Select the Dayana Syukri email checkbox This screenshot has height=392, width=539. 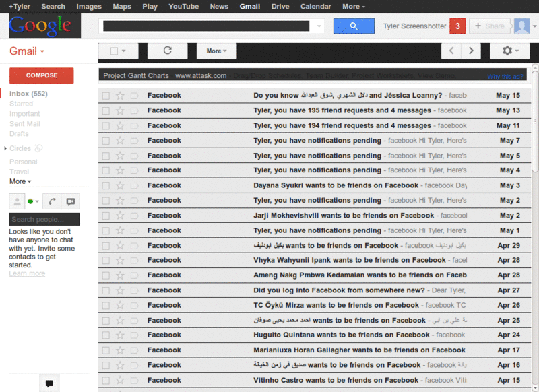tap(106, 185)
